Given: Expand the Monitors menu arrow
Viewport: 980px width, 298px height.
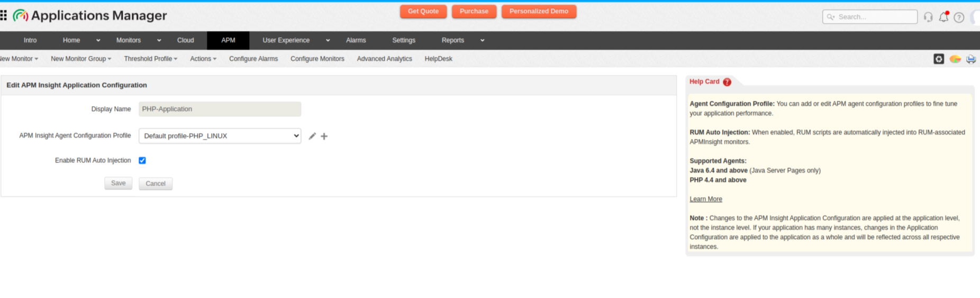Looking at the screenshot, I should (159, 40).
